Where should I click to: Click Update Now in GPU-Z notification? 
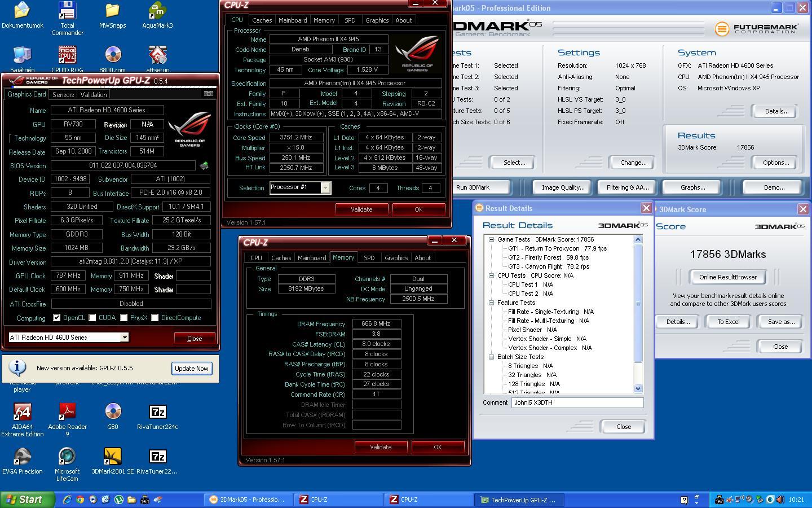(192, 368)
